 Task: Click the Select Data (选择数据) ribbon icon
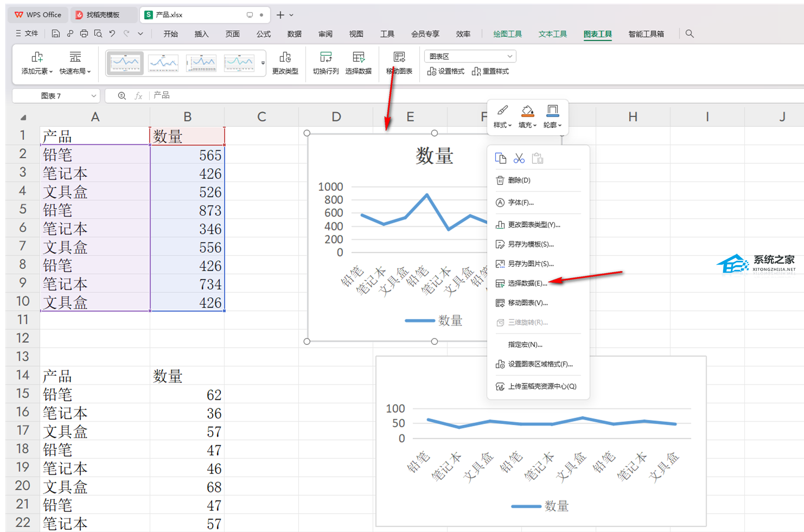pyautogui.click(x=358, y=63)
